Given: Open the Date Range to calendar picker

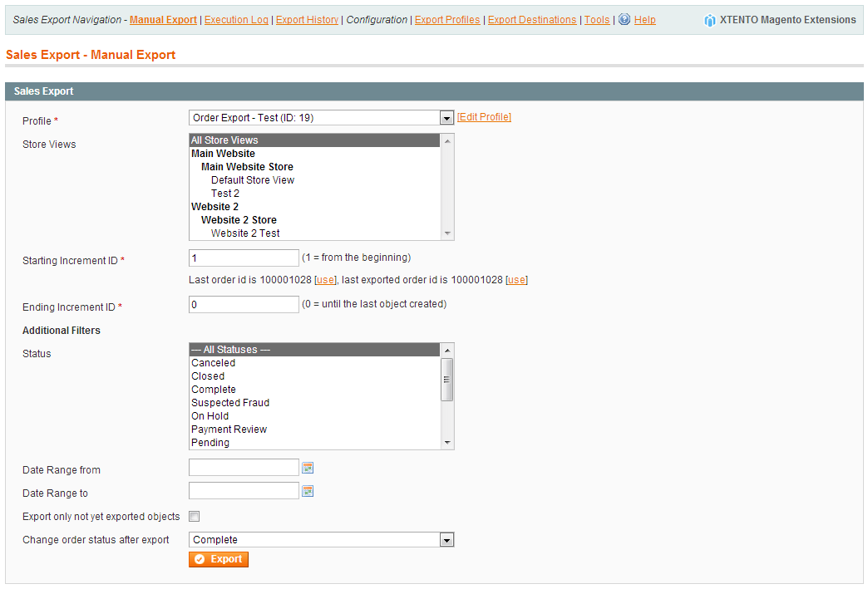Looking at the screenshot, I should [308, 491].
